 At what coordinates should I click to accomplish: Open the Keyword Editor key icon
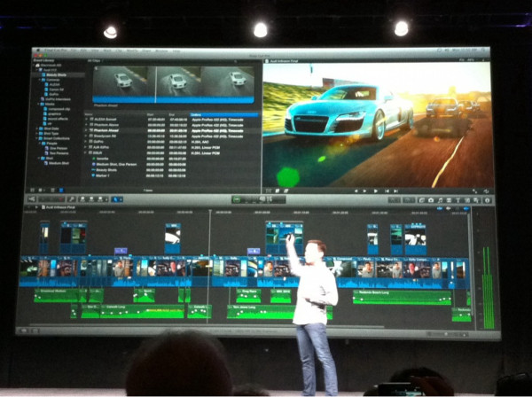72,199
